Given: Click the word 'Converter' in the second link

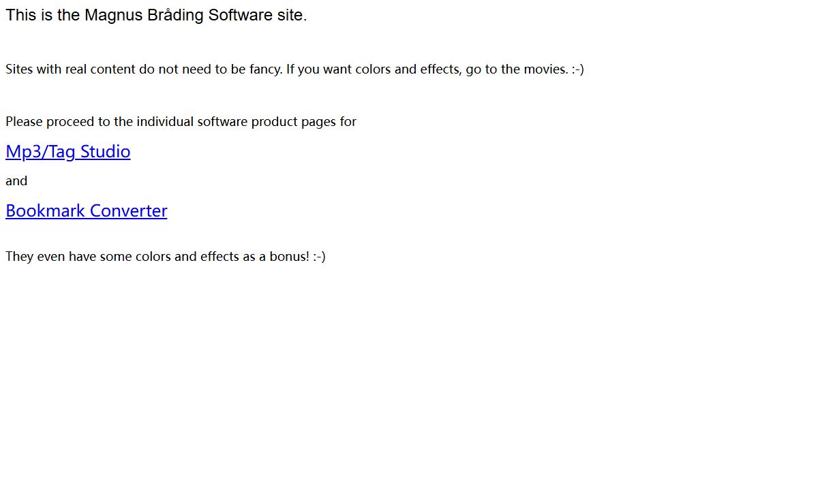Looking at the screenshot, I should click(128, 211).
